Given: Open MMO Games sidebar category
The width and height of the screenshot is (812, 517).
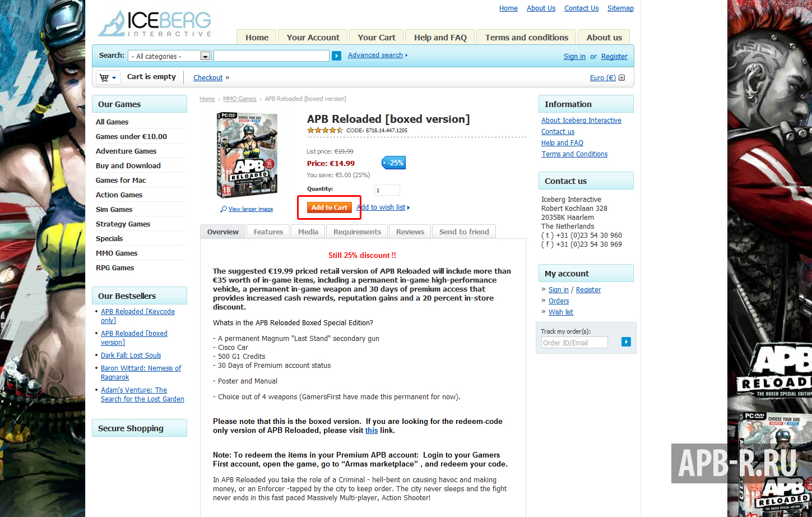Looking at the screenshot, I should click(x=117, y=253).
